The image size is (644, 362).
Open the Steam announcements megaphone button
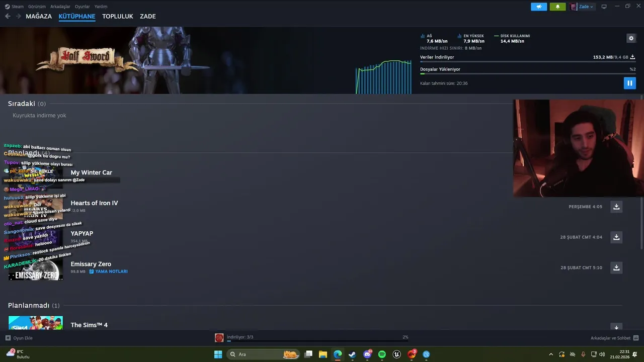pos(539,7)
